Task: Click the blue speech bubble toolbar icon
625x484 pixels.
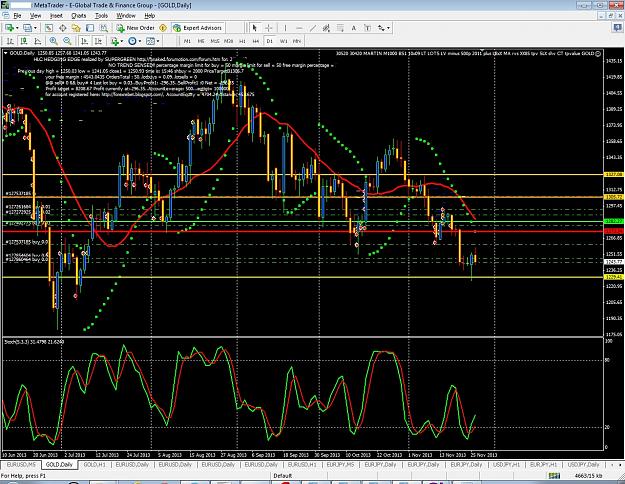Action: pyautogui.click(x=617, y=28)
